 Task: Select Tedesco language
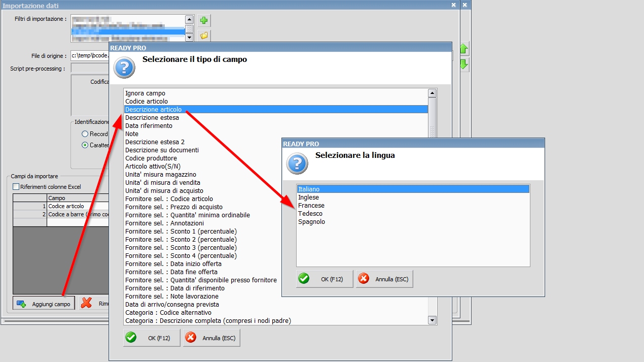413,213
